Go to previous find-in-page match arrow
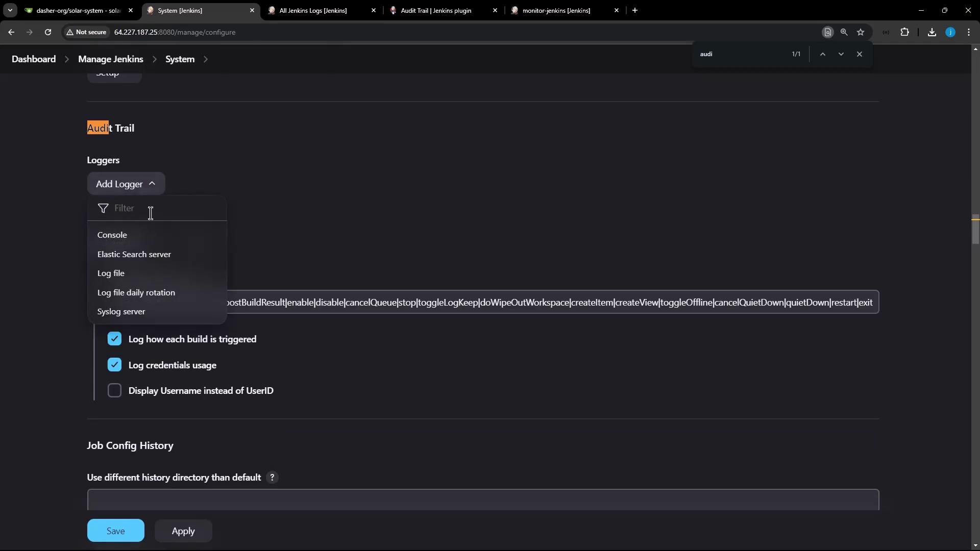Screen dimensions: 980x551 pyautogui.click(x=822, y=54)
